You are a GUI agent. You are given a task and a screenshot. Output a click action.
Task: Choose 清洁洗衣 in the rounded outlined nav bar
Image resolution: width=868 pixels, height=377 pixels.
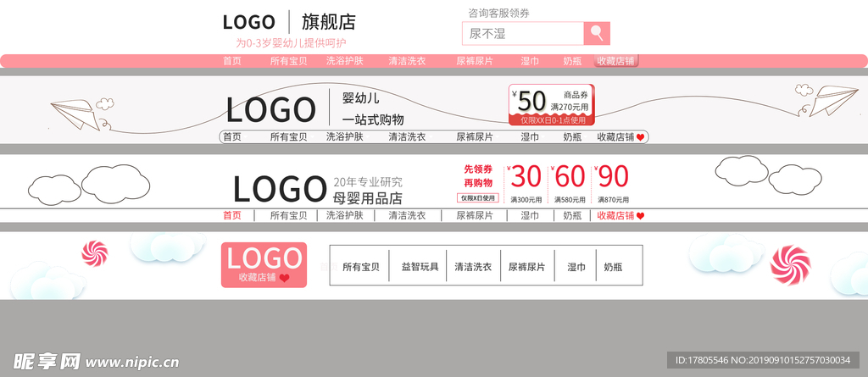(x=407, y=136)
